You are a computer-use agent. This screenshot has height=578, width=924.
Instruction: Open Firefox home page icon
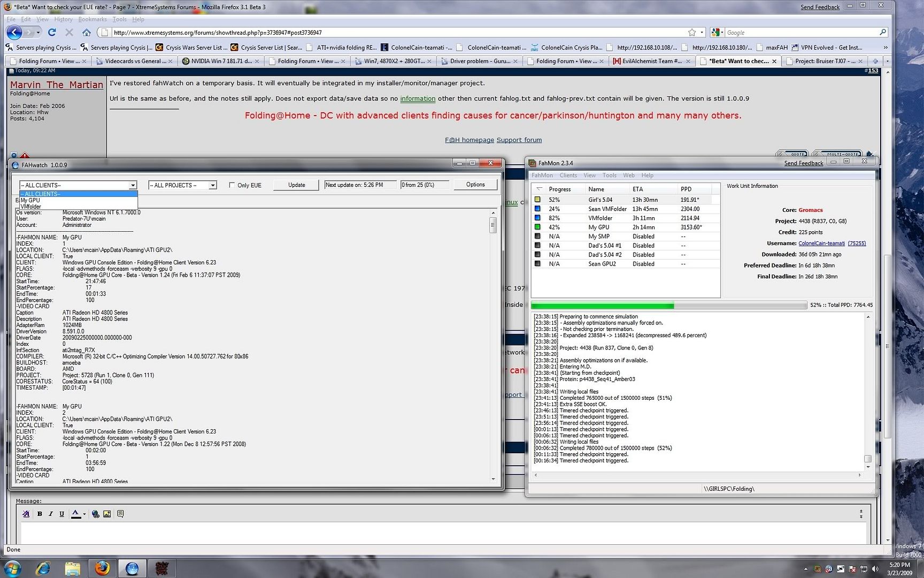86,32
